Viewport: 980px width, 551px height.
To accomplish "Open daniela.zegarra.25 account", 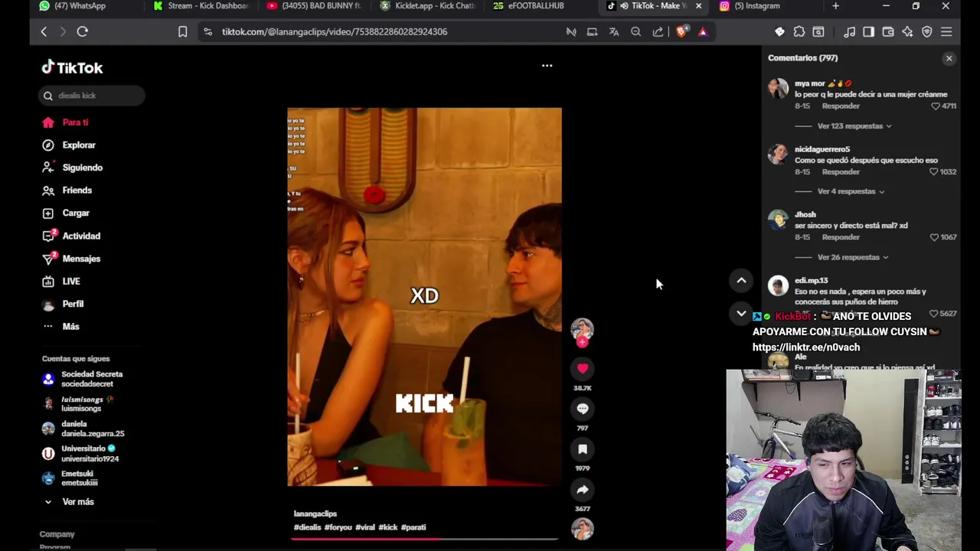I will (83, 429).
